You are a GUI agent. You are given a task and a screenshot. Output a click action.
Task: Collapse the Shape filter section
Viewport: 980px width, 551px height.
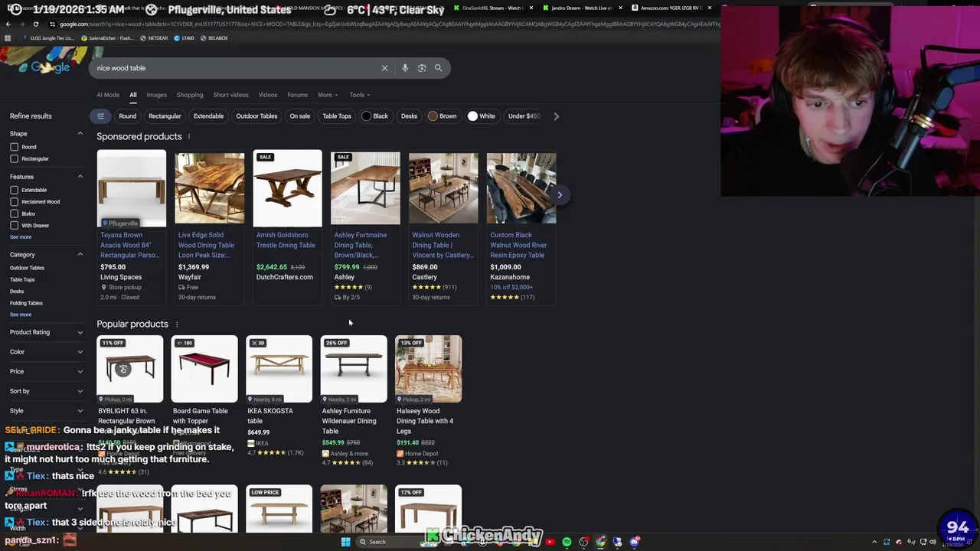pyautogui.click(x=80, y=134)
